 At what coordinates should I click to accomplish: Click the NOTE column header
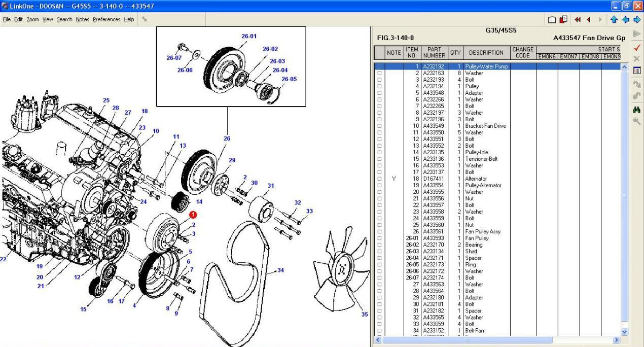pos(393,52)
